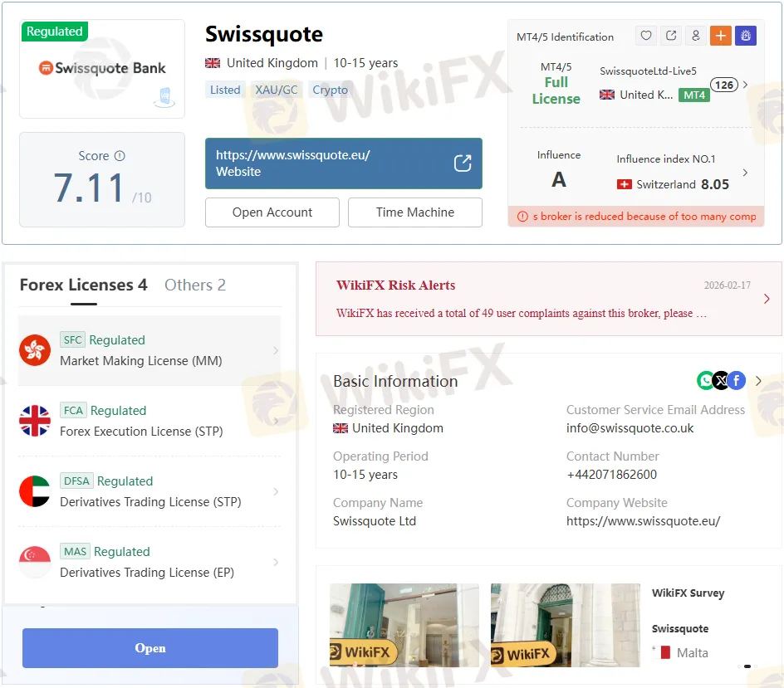The height and width of the screenshot is (688, 784).
Task: Expand the MAS license row chevron
Action: [276, 562]
